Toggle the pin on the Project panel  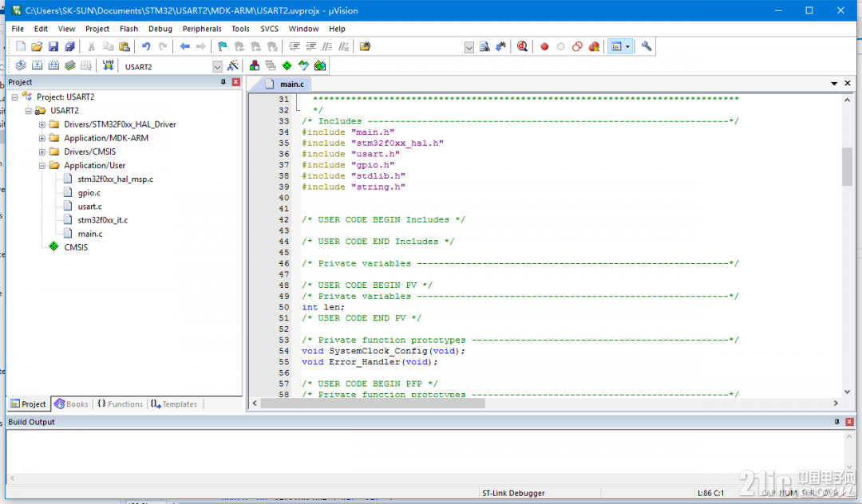tap(223, 82)
